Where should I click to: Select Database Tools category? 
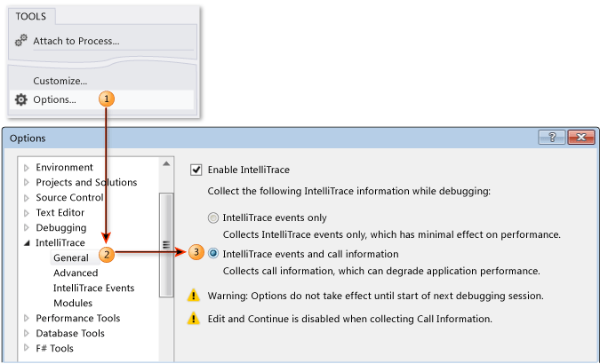click(x=70, y=333)
